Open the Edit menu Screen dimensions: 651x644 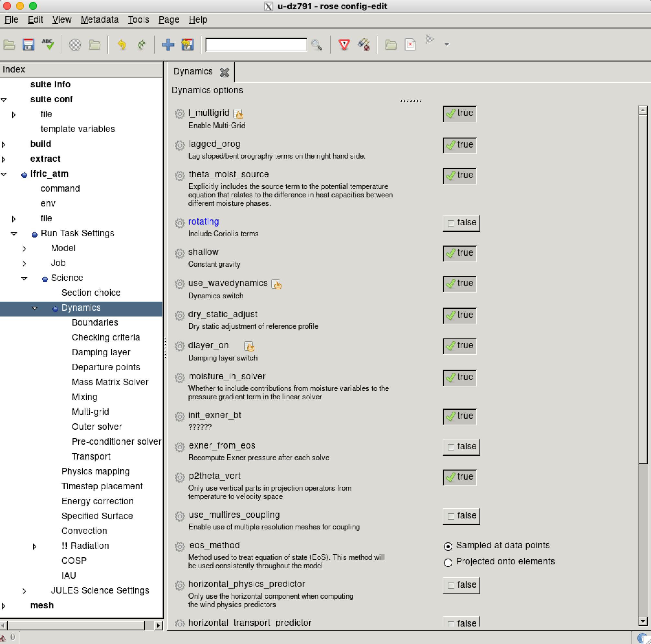coord(35,19)
